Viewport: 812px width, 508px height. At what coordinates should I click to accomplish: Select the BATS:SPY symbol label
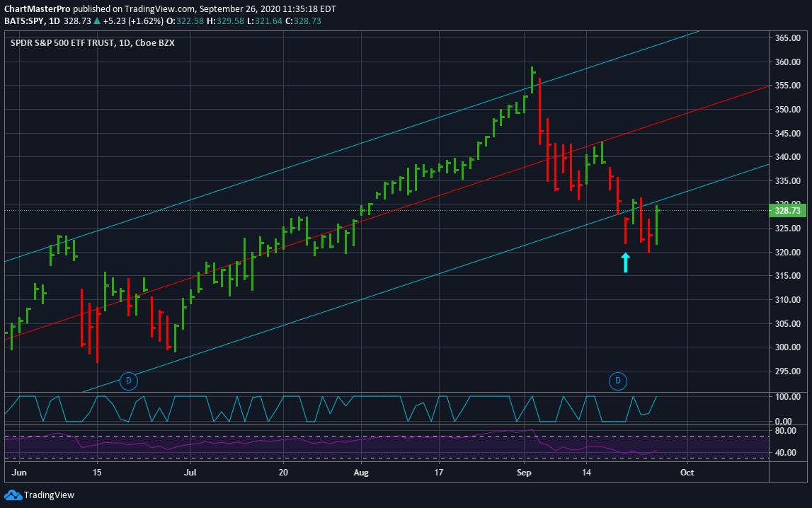pyautogui.click(x=24, y=21)
